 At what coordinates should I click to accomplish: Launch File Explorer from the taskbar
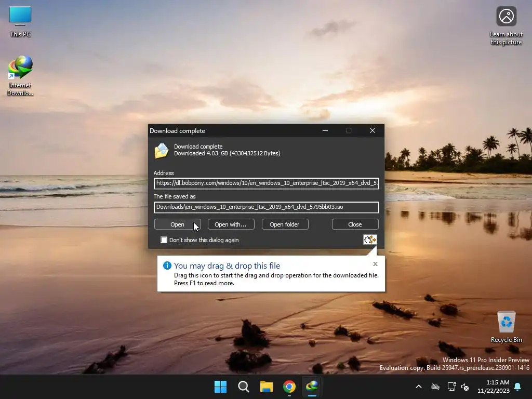267,387
